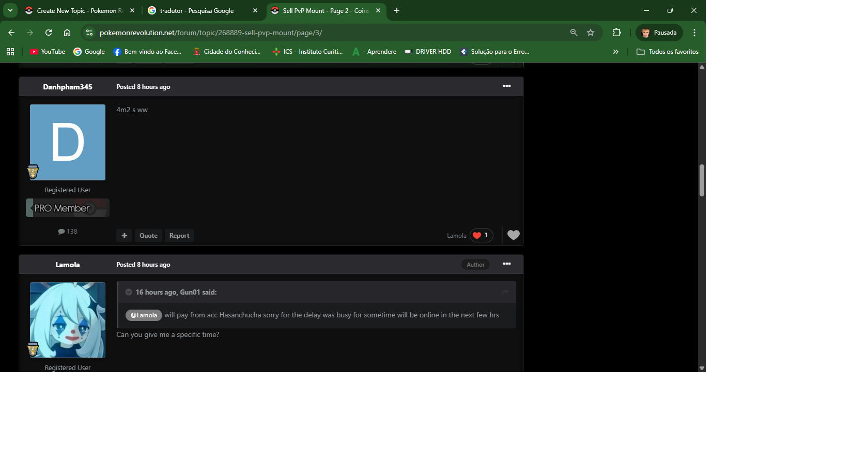Open options menu on Lamola's post
Screen dimensions: 868x475
[x=506, y=264]
